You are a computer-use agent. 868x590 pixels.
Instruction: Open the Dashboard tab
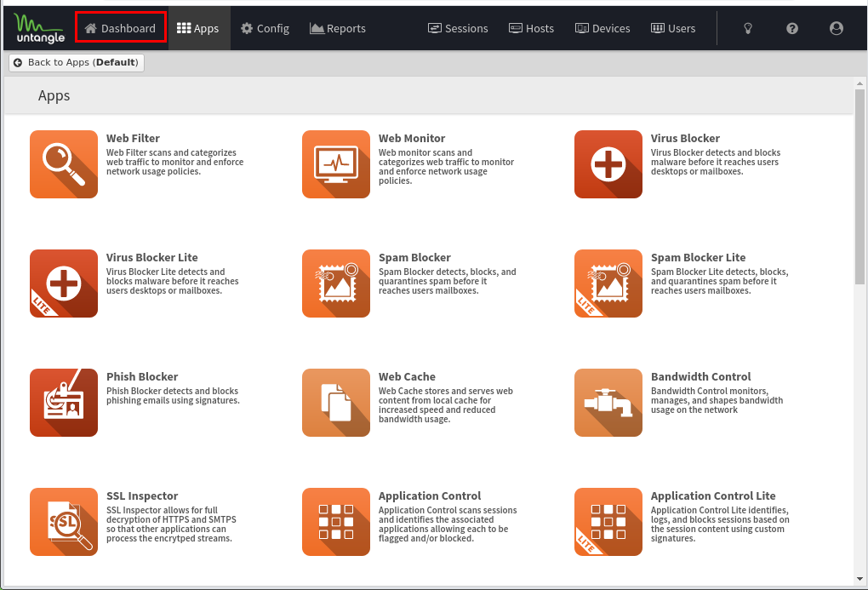(x=120, y=28)
